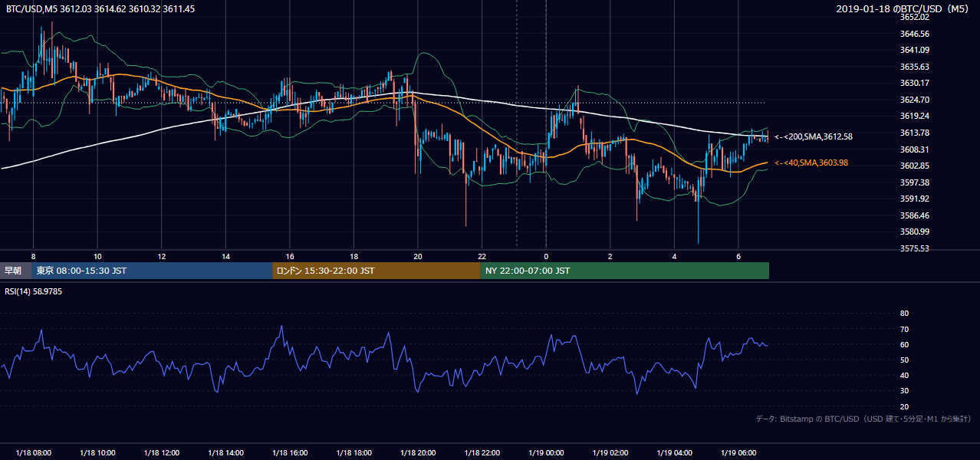Click the Bitstamp data source note
The height and width of the screenshot is (460, 980).
pos(863,419)
